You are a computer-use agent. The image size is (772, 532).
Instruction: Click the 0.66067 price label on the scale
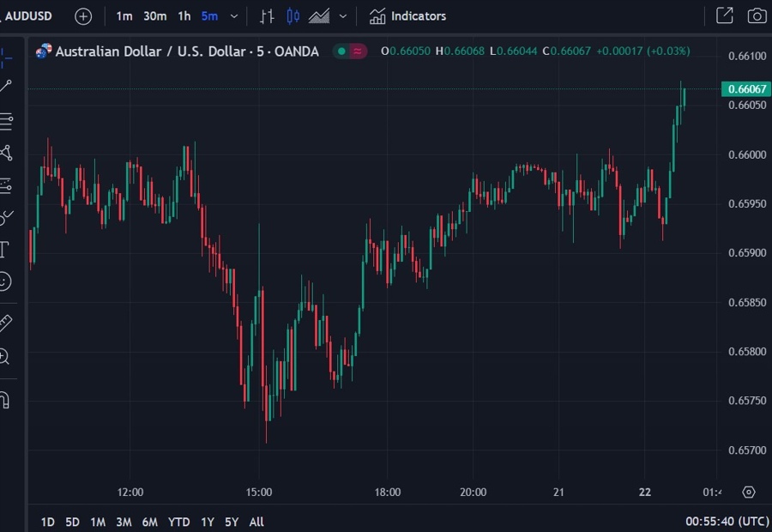745,89
